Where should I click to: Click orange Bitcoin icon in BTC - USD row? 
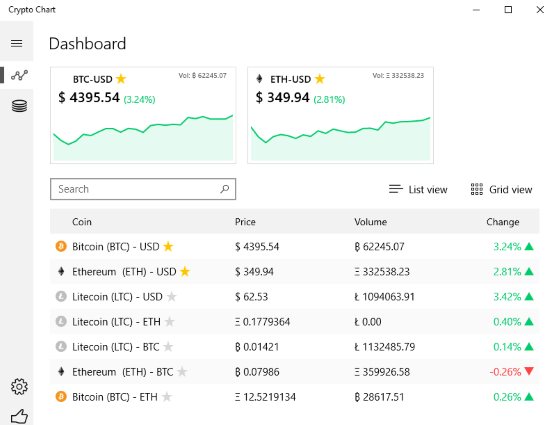[x=61, y=247]
